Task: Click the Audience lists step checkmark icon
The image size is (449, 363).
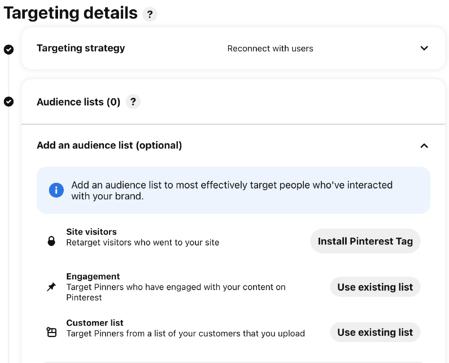Action: click(9, 101)
